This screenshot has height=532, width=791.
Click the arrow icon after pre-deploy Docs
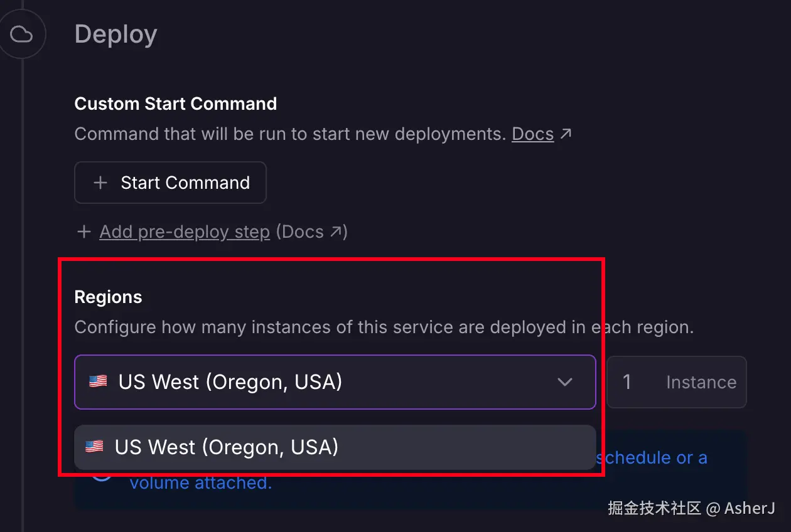(337, 232)
